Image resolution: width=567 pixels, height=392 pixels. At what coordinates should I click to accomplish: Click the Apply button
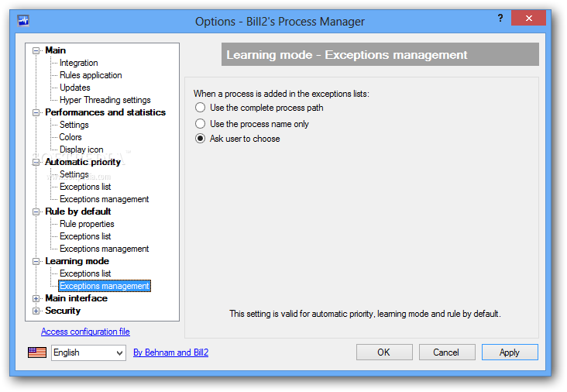tap(510, 352)
